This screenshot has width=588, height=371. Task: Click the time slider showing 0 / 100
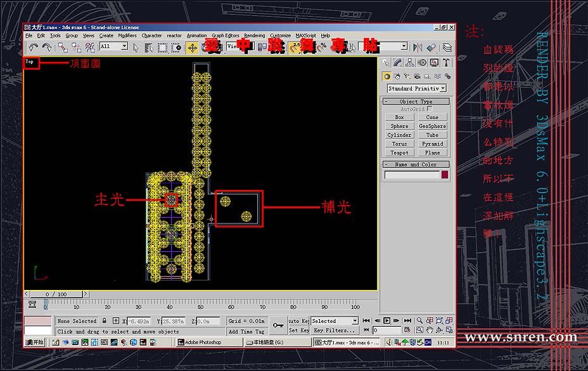(56, 294)
